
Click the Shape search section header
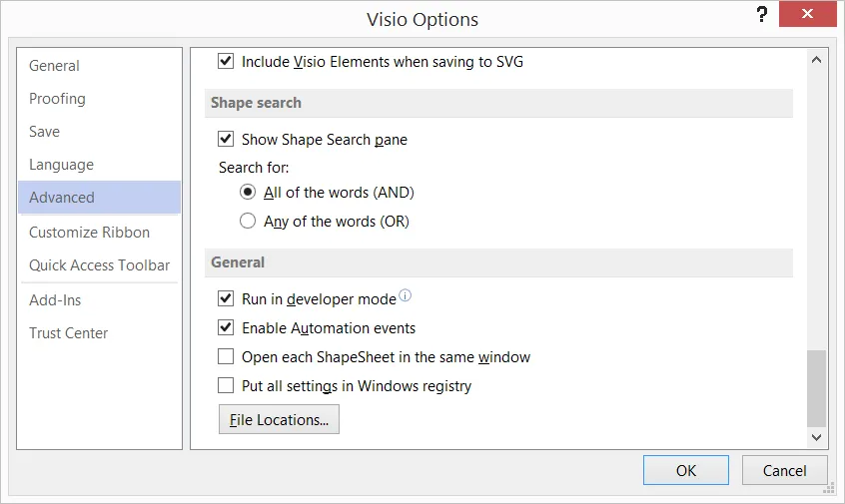498,103
